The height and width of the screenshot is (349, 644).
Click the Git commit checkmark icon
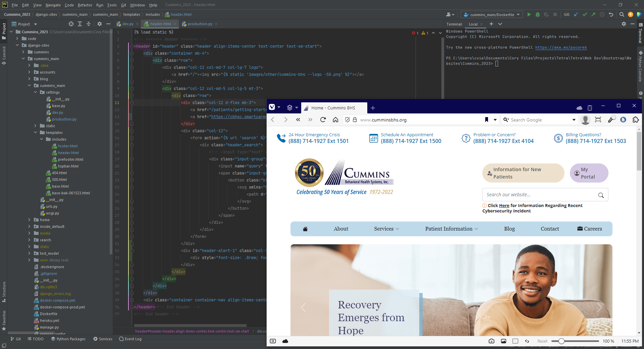585,14
